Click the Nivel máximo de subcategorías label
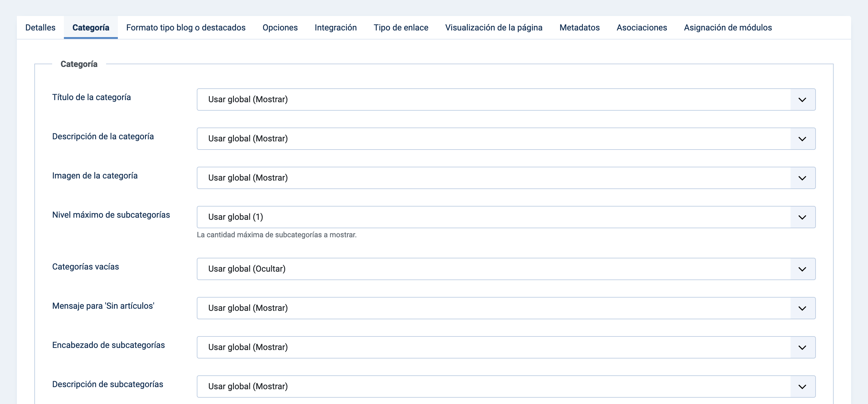 point(111,215)
